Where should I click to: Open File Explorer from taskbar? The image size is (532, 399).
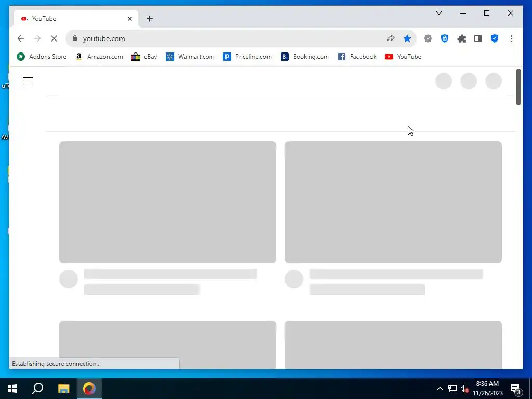coord(63,389)
